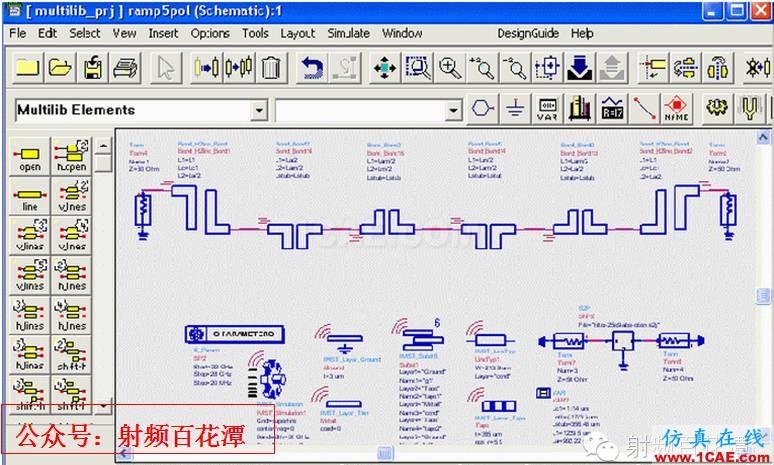Click the Data Display graph icon
This screenshot has width=774, height=465.
point(612,108)
